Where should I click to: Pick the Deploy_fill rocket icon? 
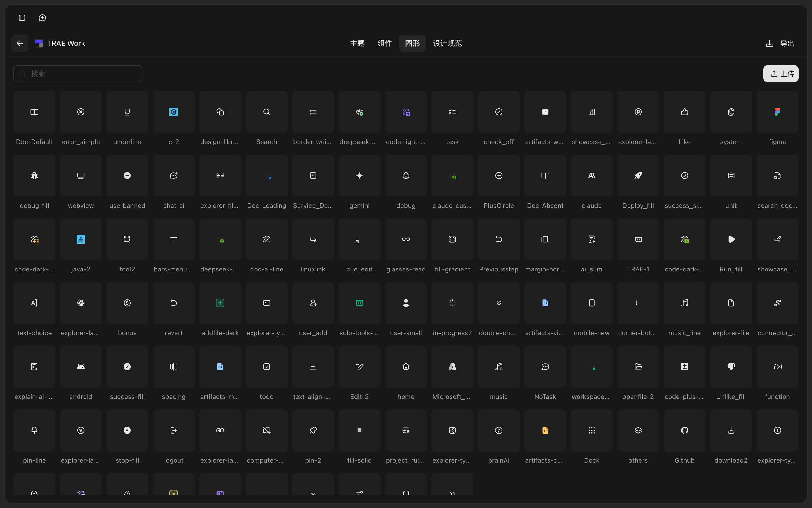pos(638,176)
